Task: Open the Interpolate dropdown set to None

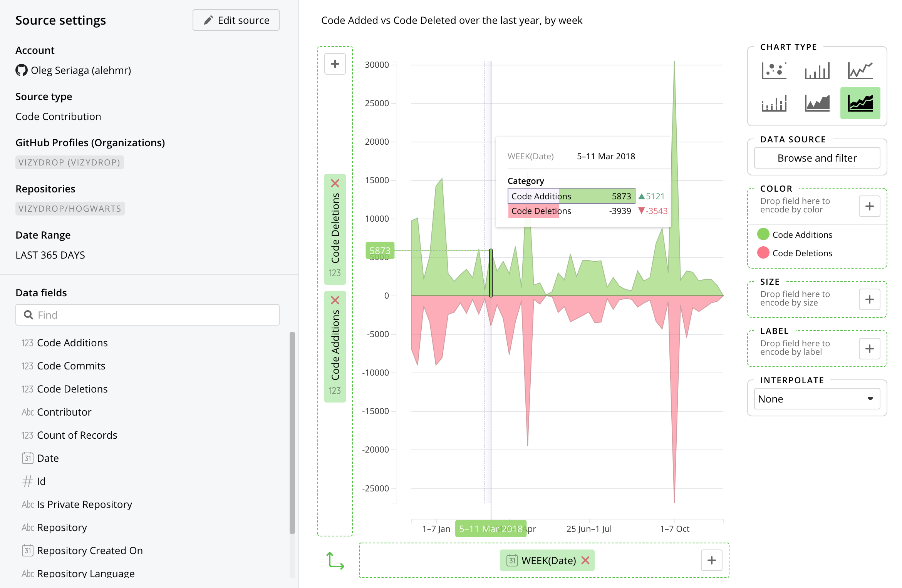Action: tap(816, 399)
